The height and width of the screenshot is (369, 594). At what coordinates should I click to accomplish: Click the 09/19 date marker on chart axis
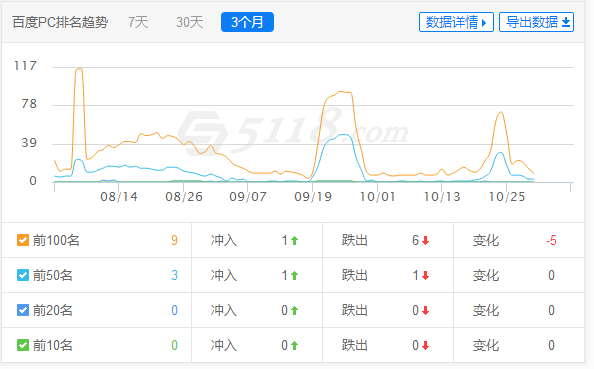(x=313, y=197)
